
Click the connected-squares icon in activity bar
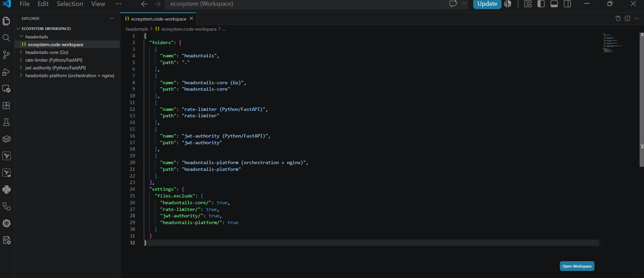tap(6, 207)
